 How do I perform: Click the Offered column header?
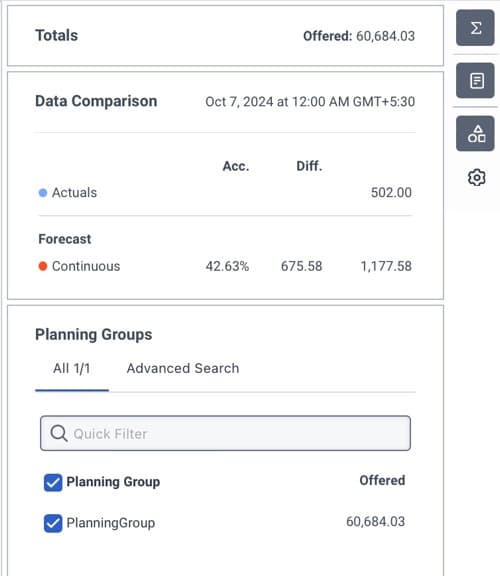click(x=382, y=480)
